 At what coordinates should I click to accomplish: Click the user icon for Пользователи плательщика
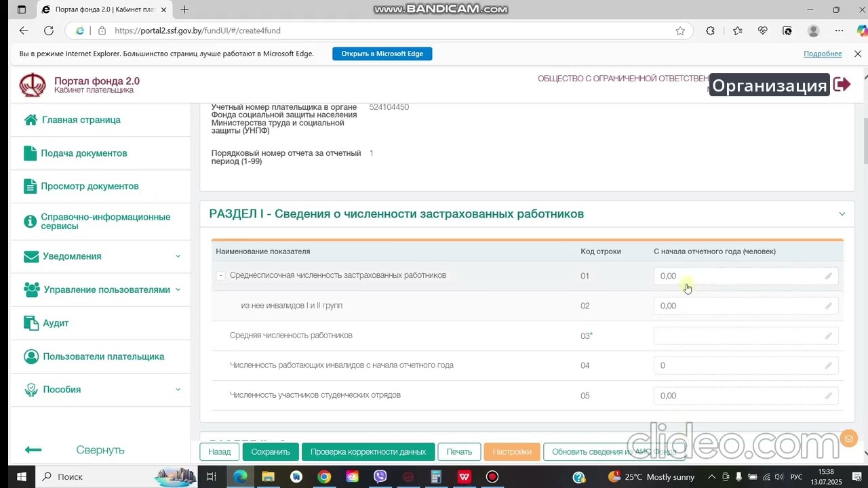(31, 357)
